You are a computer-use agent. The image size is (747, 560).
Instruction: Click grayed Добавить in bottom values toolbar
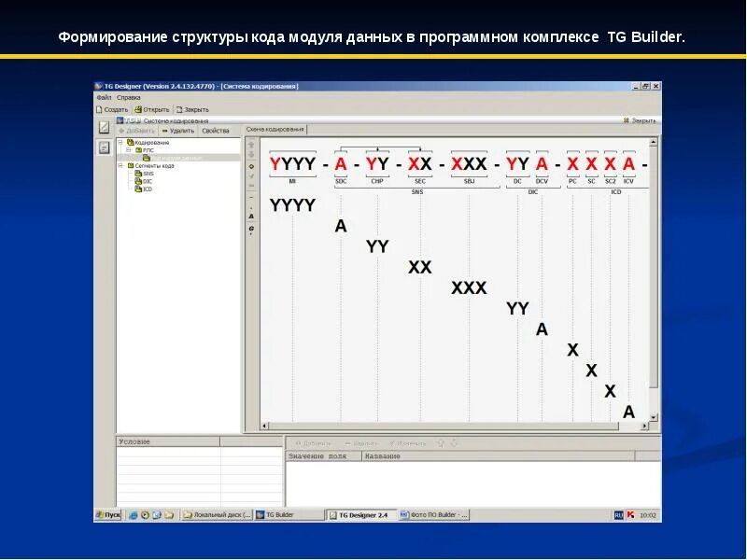[313, 444]
